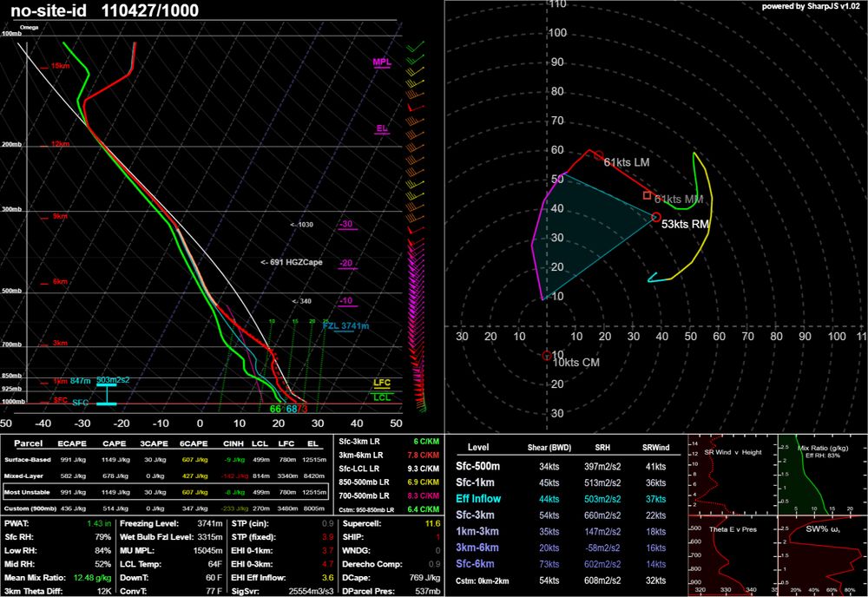Select the Mixed-Layer parcel row label
Viewport: 868px width, 597px height.
23,476
